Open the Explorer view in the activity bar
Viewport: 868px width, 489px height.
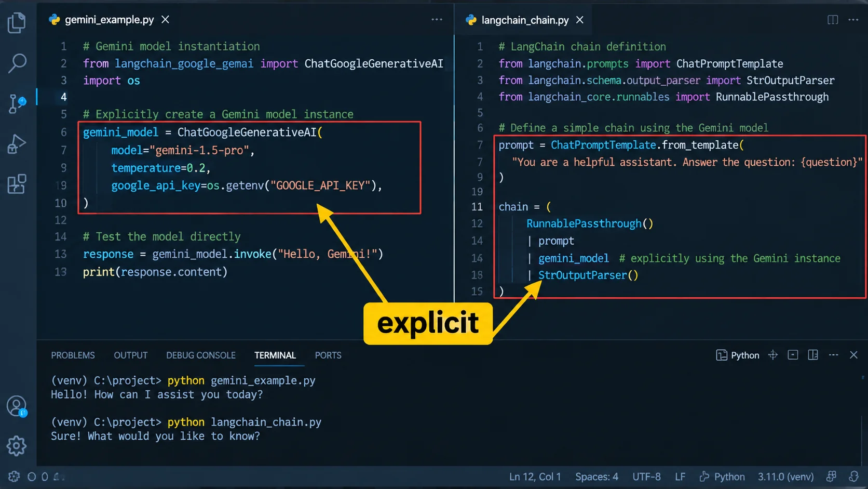[x=17, y=23]
